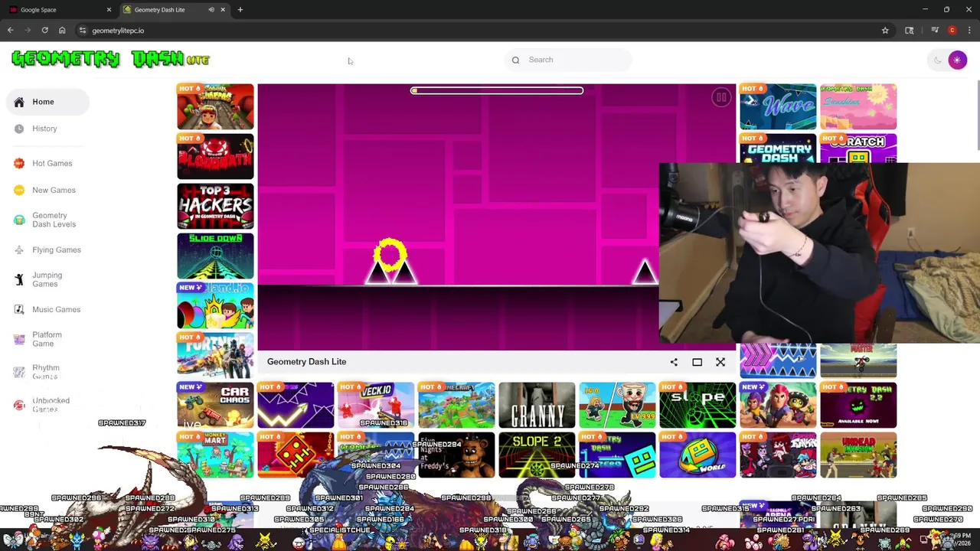Click the Music Games icon
The width and height of the screenshot is (980, 551).
19,309
